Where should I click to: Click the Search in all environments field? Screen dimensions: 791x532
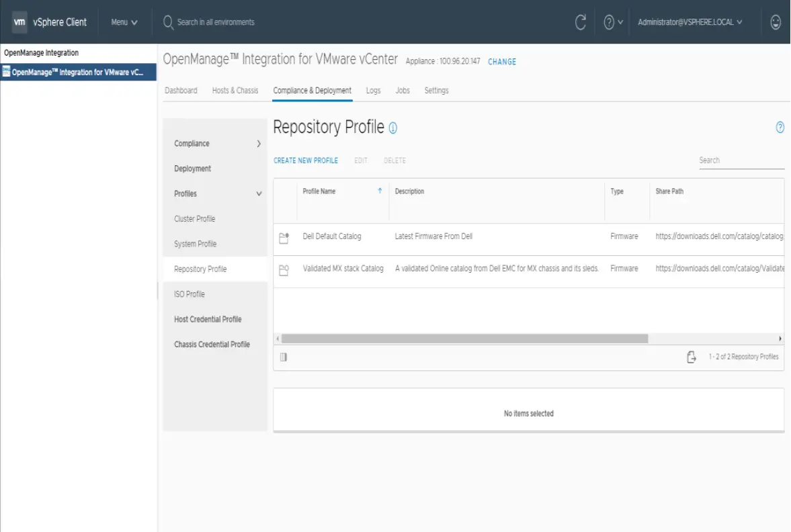[216, 22]
